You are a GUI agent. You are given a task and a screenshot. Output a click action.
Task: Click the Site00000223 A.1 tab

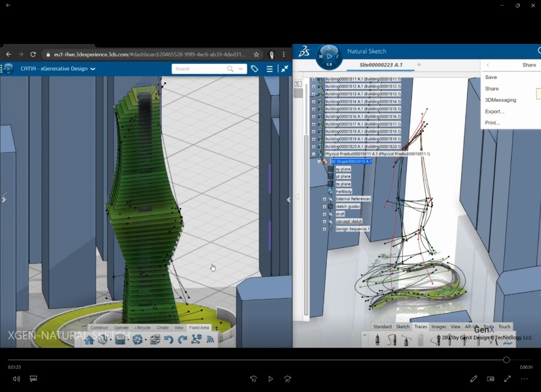381,65
